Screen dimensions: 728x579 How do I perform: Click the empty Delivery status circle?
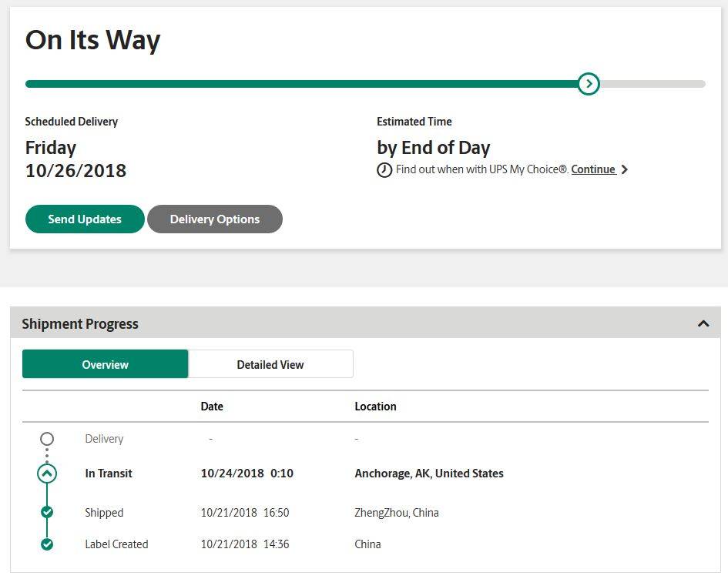coord(47,439)
